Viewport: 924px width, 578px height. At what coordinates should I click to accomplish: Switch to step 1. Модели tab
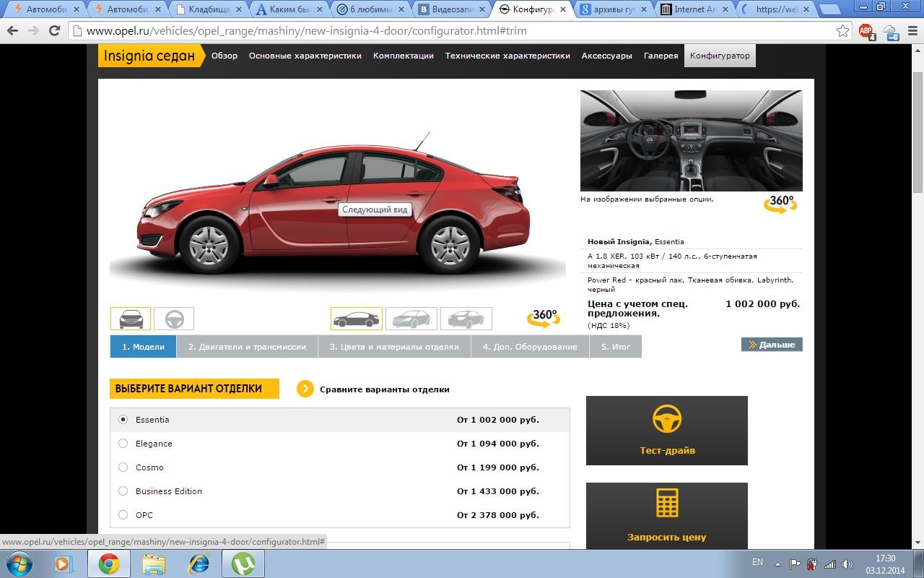tap(143, 347)
